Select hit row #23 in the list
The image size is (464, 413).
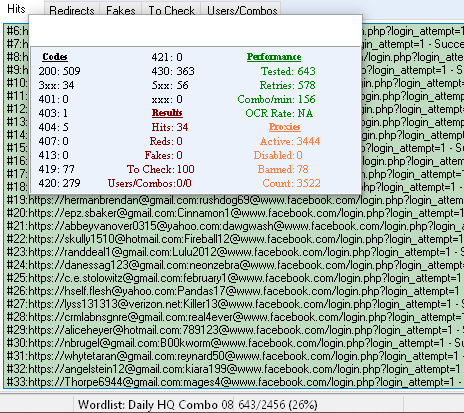tap(233, 252)
